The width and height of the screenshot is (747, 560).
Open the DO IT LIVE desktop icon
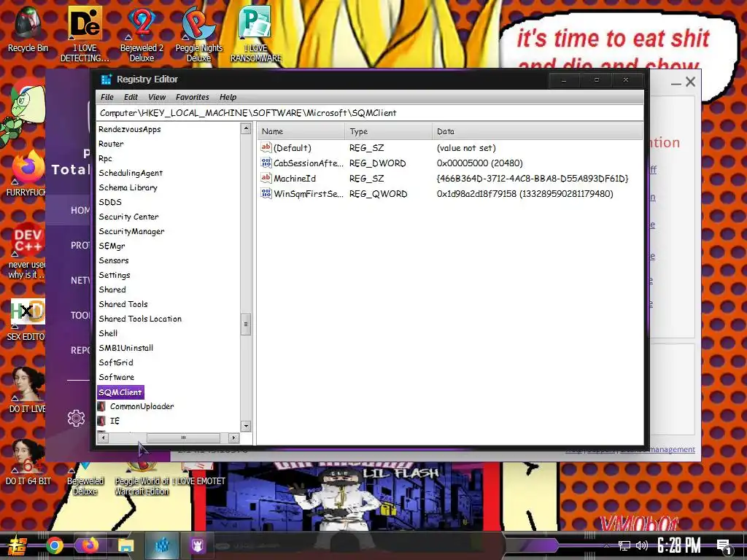tap(27, 388)
